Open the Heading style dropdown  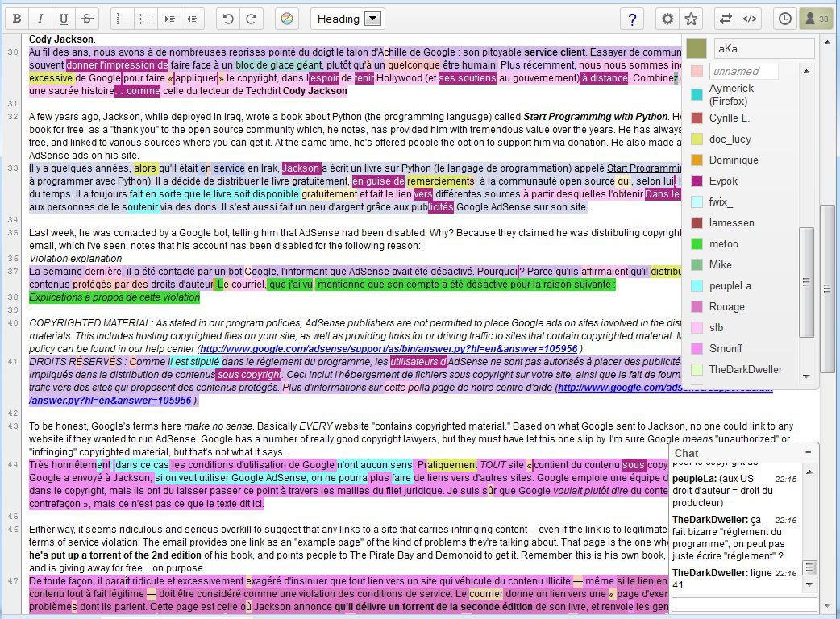coord(347,19)
